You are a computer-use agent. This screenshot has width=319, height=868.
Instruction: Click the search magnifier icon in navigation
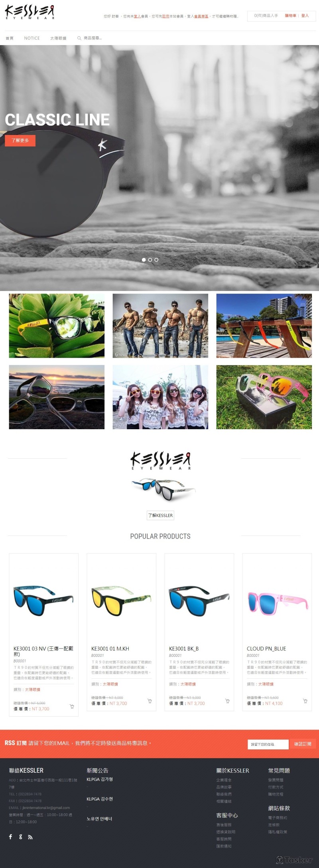point(79,38)
